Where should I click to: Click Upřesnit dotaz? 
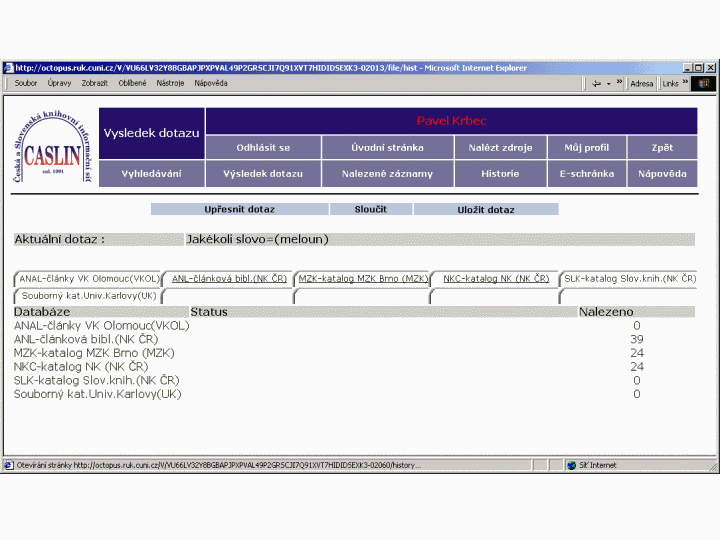(x=240, y=209)
